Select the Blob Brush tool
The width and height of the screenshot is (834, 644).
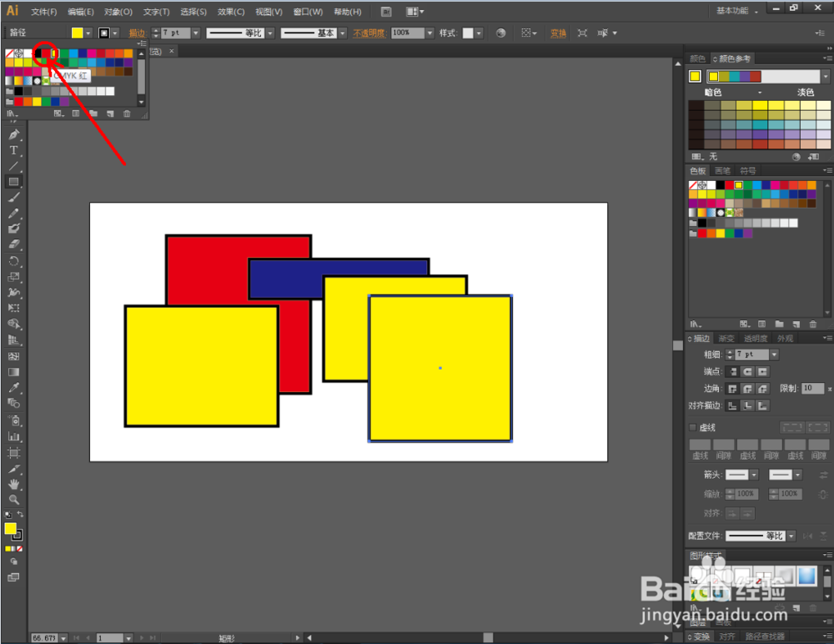(x=14, y=229)
